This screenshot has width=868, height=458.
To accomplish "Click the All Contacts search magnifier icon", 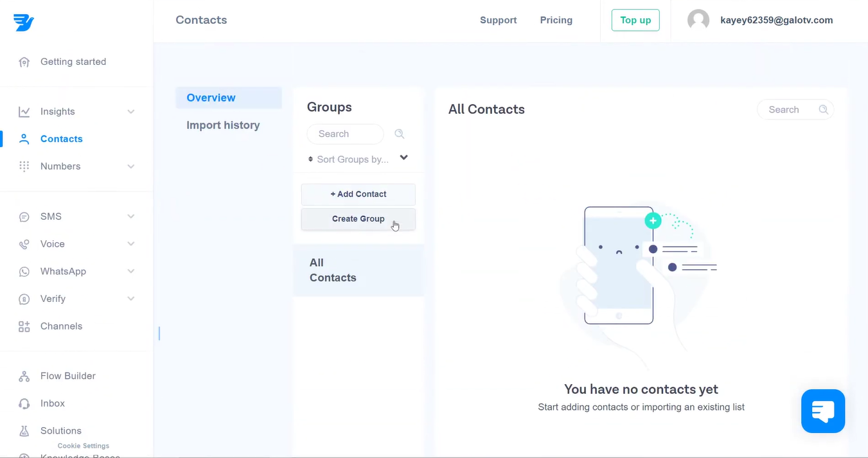I will (x=824, y=110).
